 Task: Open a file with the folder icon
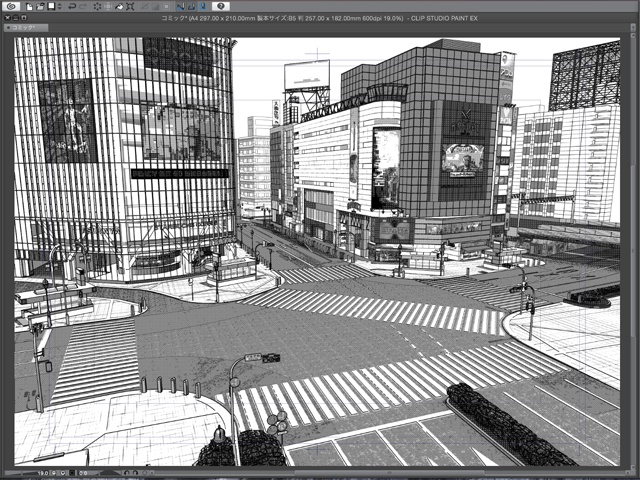[40, 6]
